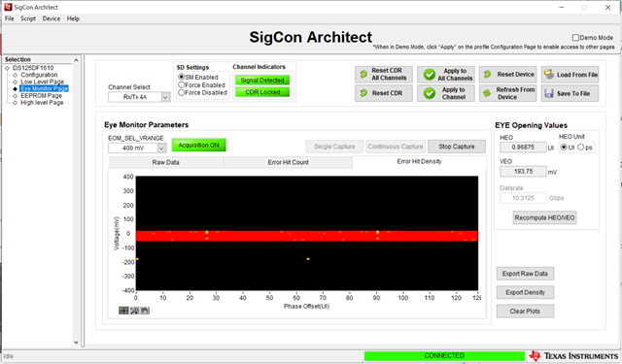Screen dimensions: 622x364
Task: Click the Stop Capture button
Action: pyautogui.click(x=457, y=147)
